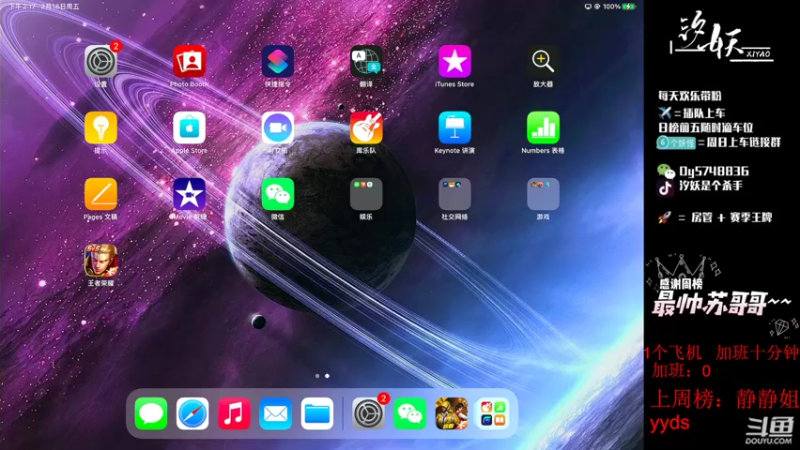The image size is (800, 450).
Task: Open Pages document app
Action: pos(101,194)
